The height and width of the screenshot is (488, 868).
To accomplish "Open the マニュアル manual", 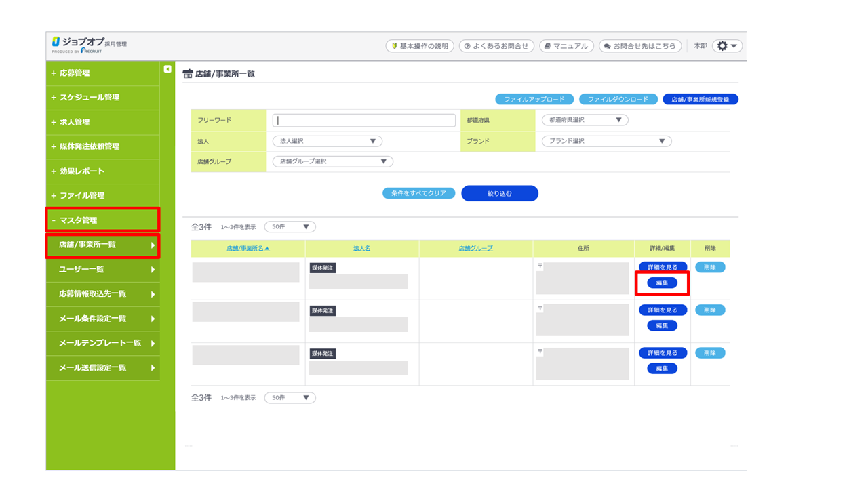I will coord(566,46).
